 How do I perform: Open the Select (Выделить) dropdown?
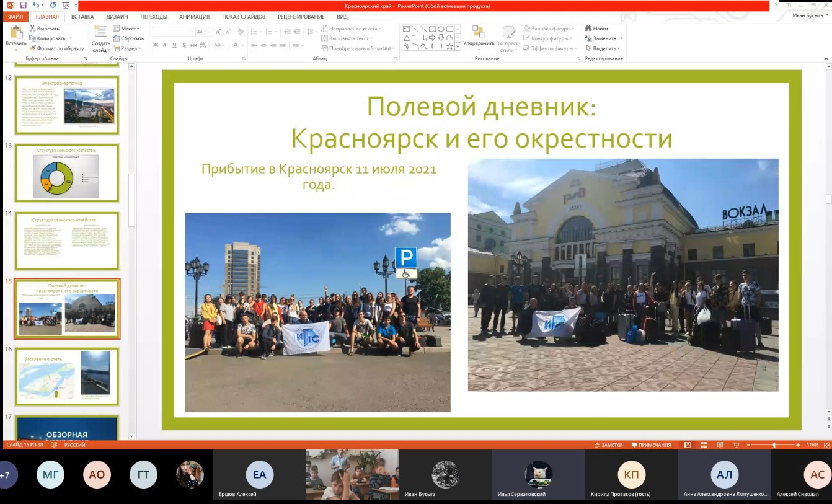pos(604,48)
